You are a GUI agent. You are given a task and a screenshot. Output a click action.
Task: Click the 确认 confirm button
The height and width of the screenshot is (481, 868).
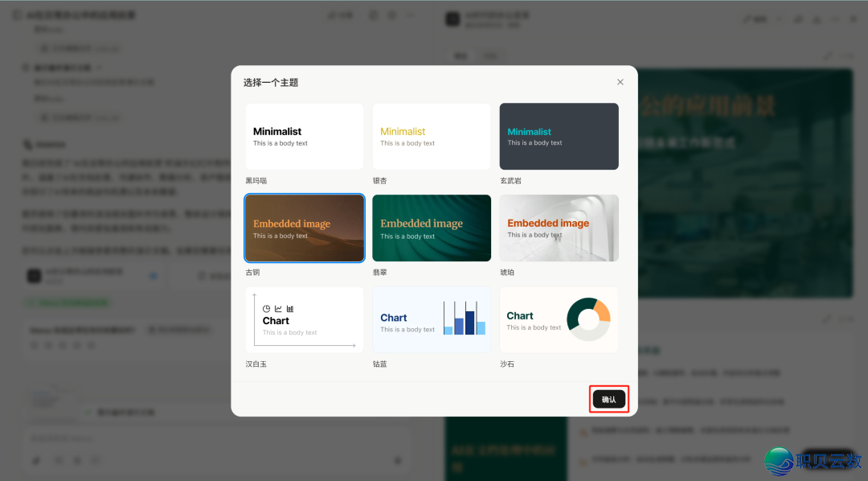[608, 400]
